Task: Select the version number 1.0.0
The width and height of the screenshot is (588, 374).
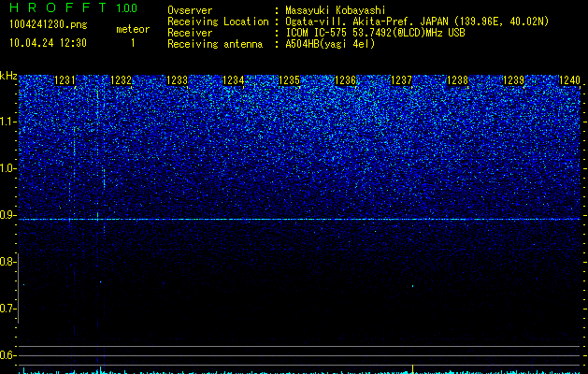Action: click(x=127, y=7)
